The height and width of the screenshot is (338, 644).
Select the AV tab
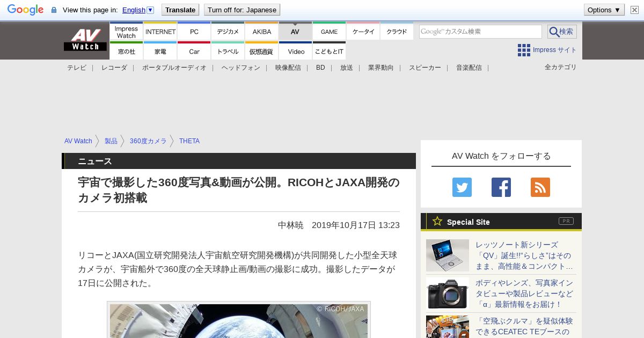click(295, 32)
